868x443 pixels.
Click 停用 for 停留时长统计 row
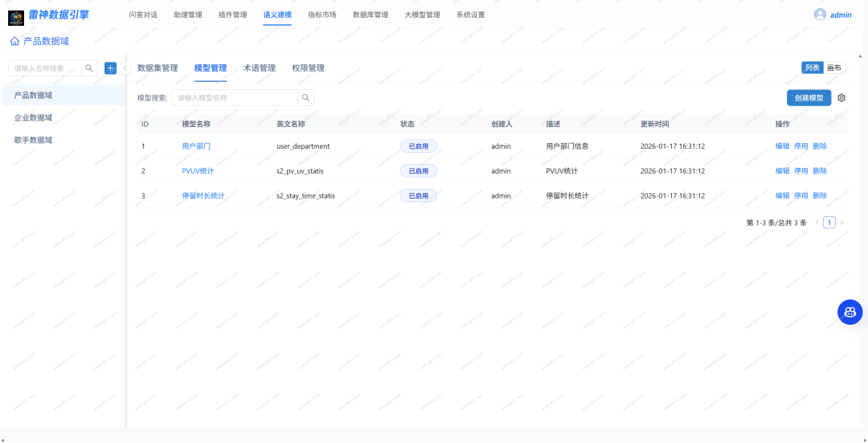click(x=801, y=195)
